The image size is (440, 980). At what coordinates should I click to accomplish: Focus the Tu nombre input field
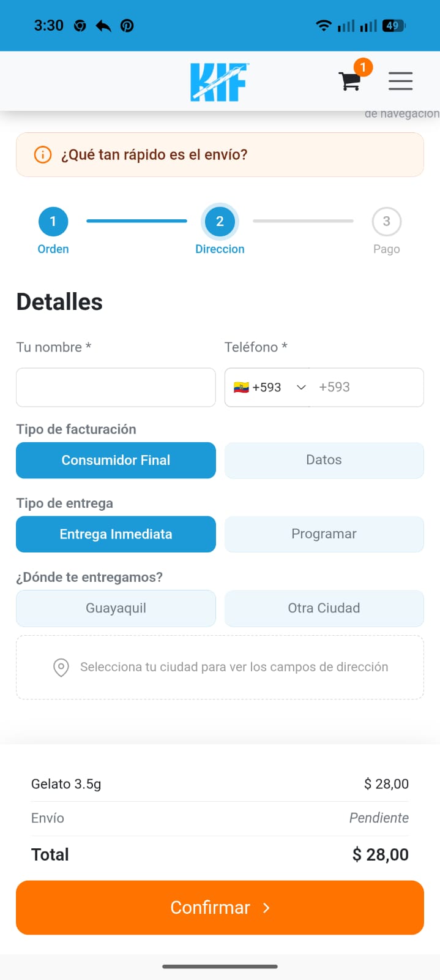pyautogui.click(x=116, y=387)
